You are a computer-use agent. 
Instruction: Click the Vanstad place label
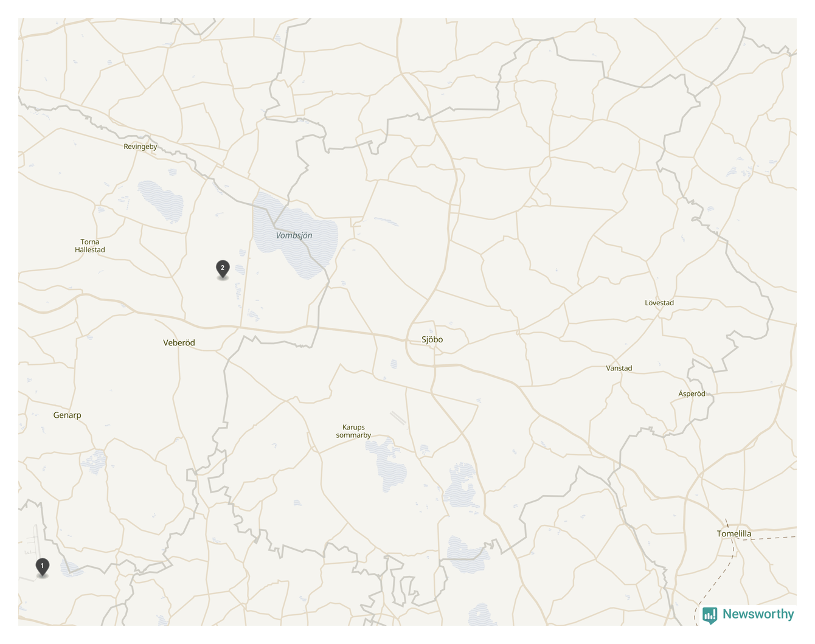pos(619,368)
